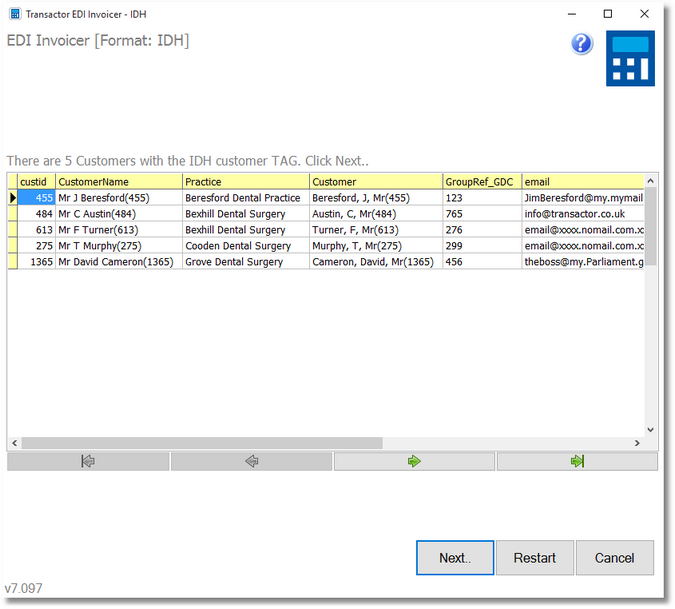Click the CustomerName column header

pos(119,182)
